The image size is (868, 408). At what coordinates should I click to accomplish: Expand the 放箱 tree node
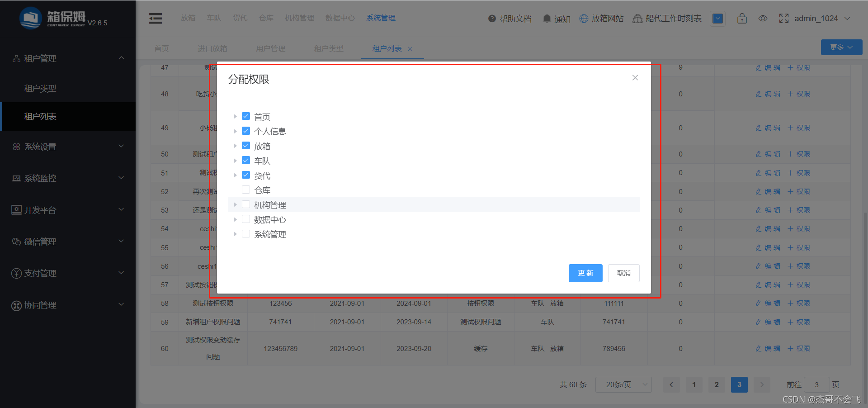coord(235,146)
